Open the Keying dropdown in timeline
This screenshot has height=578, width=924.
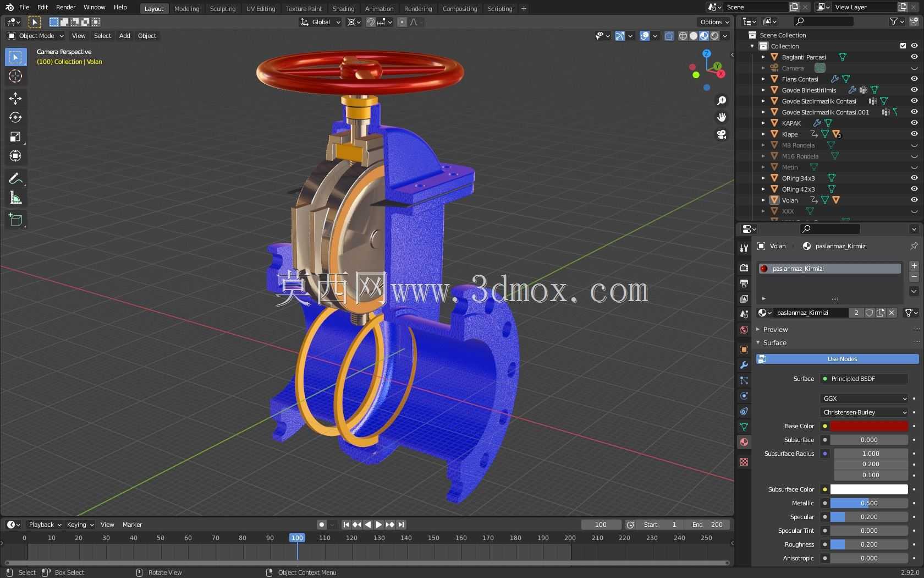pyautogui.click(x=80, y=525)
